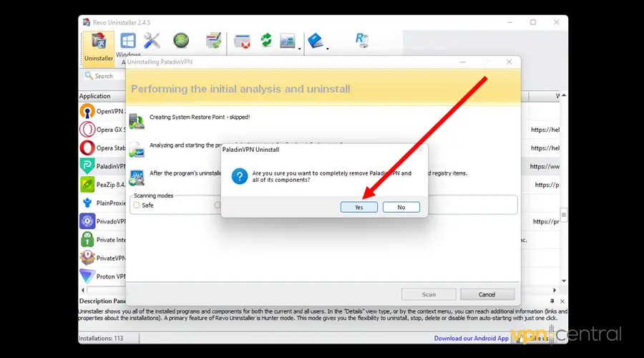This screenshot has height=358, width=644.
Task: Open the Help book dropdown arrow
Action: click(x=327, y=49)
